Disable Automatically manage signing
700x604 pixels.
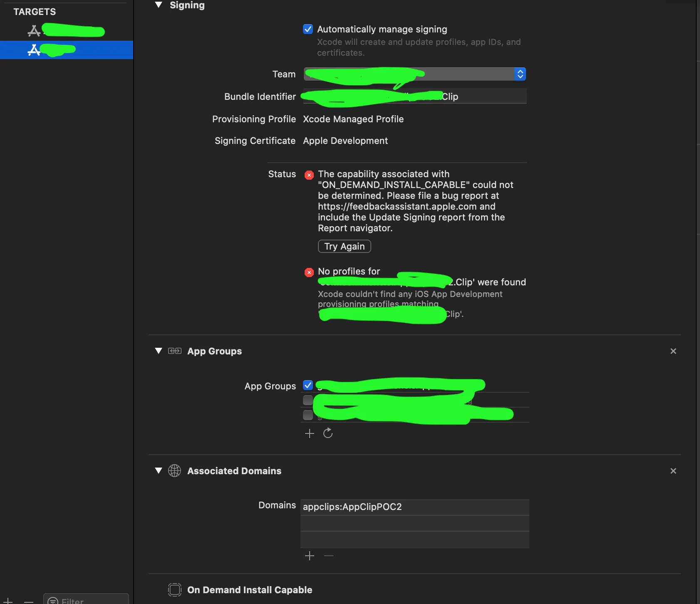click(x=308, y=29)
